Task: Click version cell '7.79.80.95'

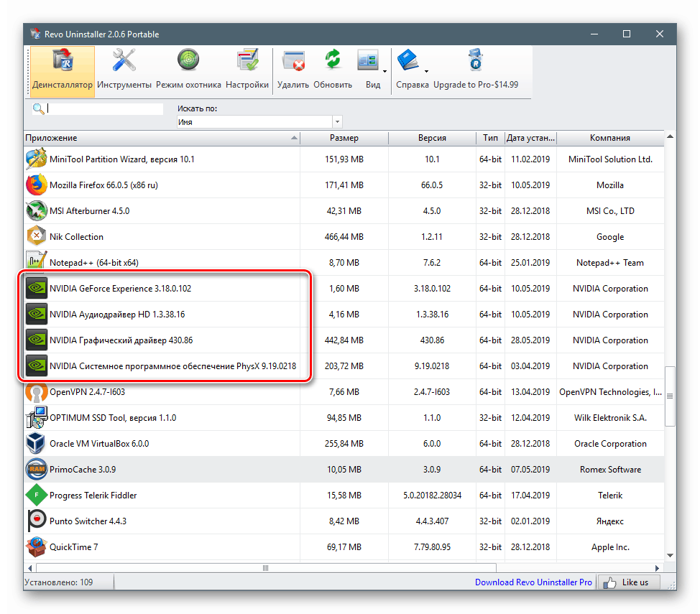Action: 432,547
